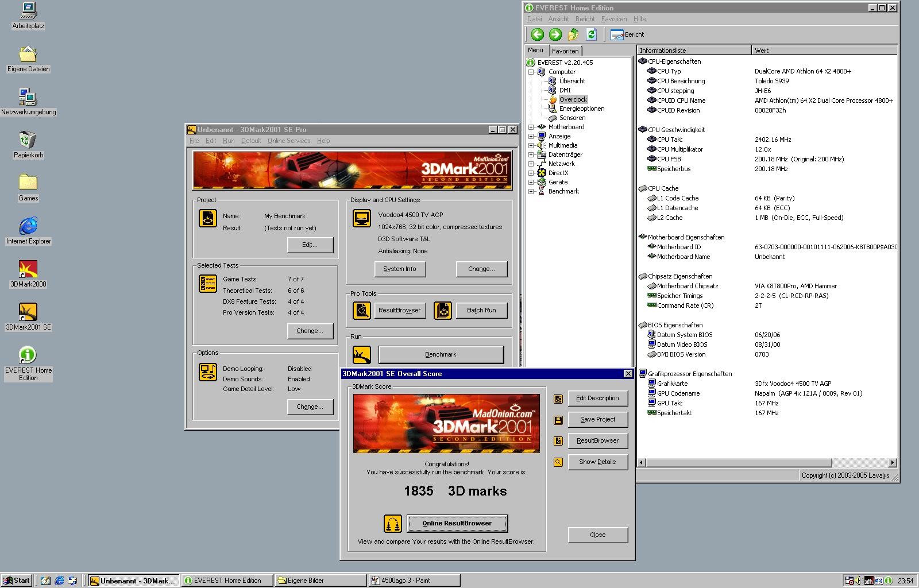The width and height of the screenshot is (919, 588).
Task: Click the Benchmark run button
Action: pos(441,354)
